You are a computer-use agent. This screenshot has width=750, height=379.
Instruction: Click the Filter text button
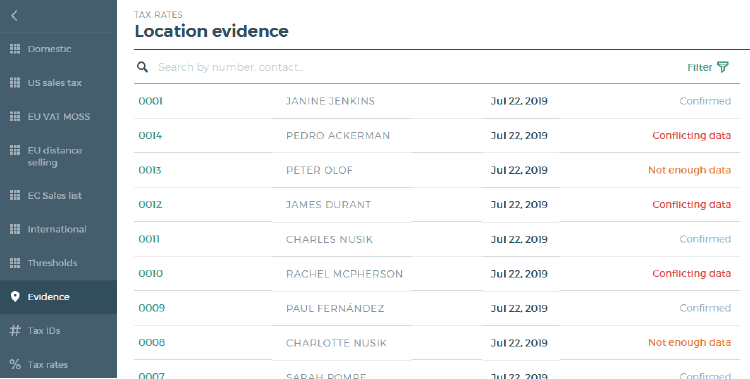700,67
